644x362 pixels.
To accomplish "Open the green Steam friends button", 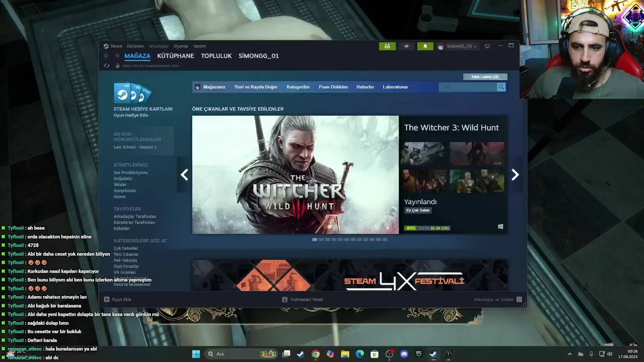I will pyautogui.click(x=387, y=46).
